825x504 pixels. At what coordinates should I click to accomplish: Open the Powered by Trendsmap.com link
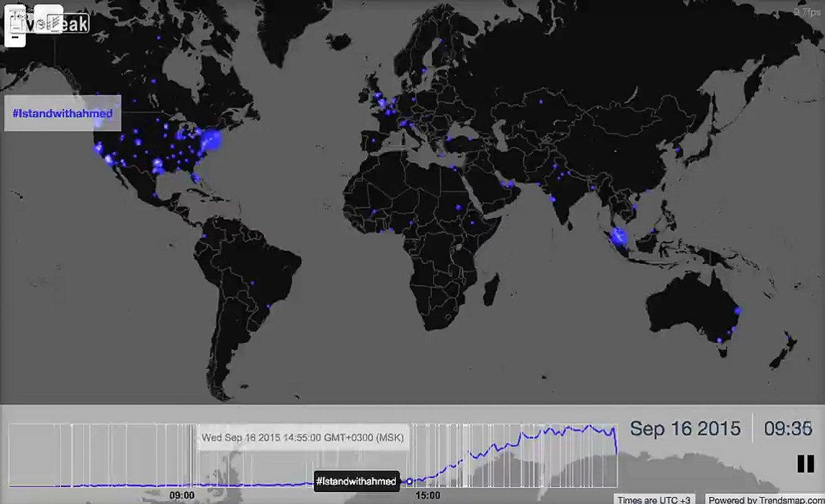[x=765, y=499]
